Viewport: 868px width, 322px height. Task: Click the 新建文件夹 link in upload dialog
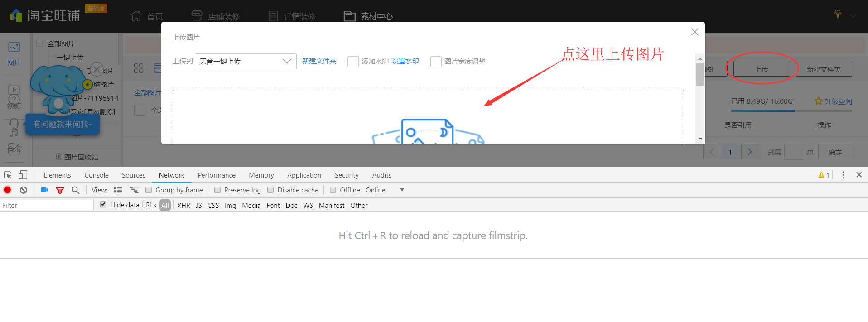(x=319, y=61)
